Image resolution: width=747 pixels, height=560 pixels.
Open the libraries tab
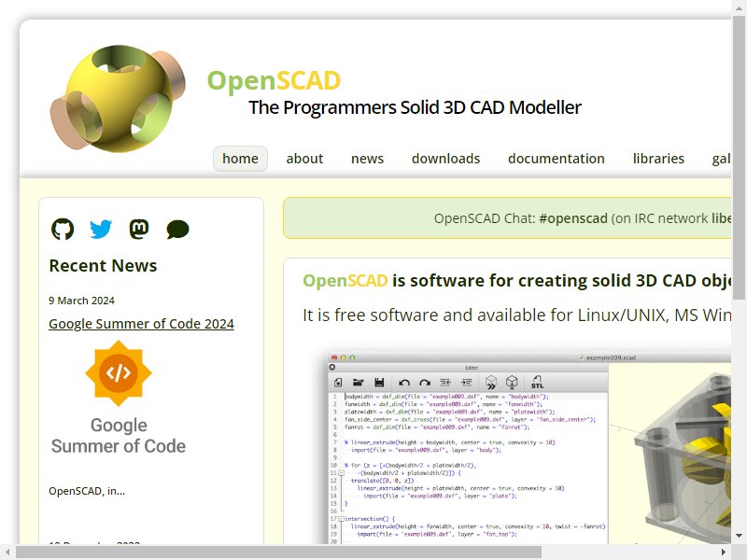pos(658,159)
